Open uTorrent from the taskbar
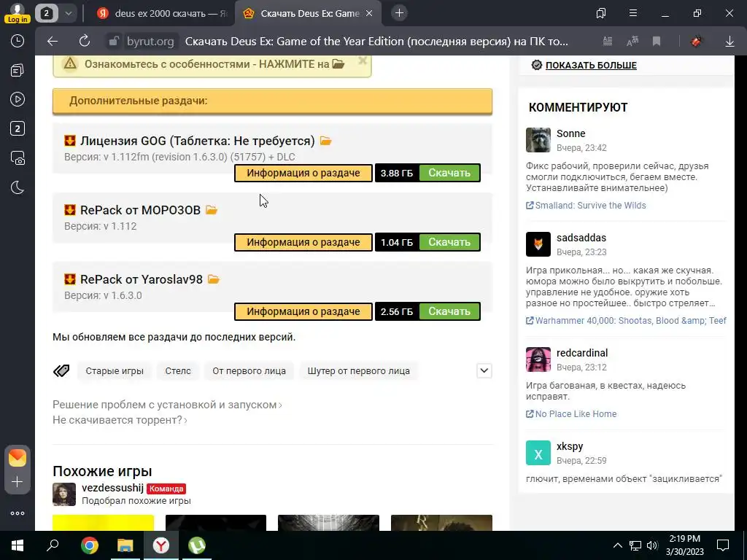 (x=197, y=545)
